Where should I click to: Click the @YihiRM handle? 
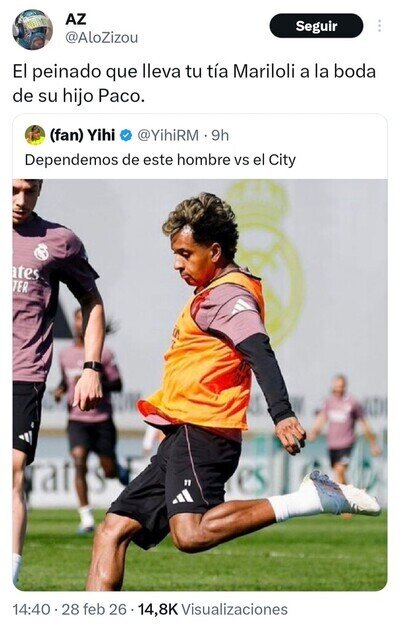point(168,135)
